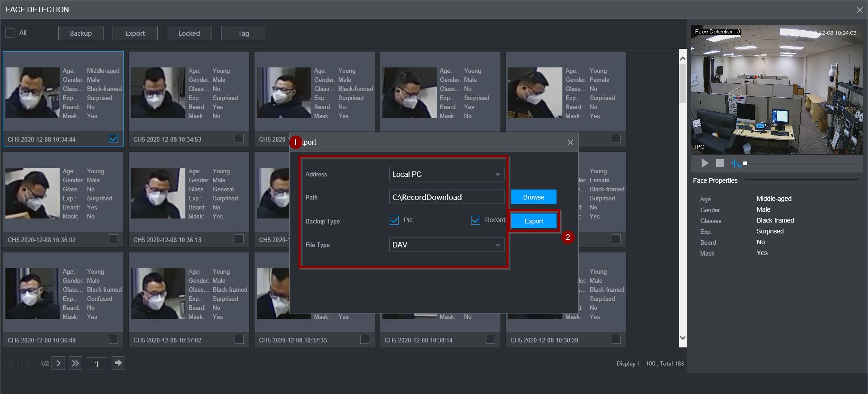Tick the 10:36:49 face record checkbox
This screenshot has height=394, width=868.
tap(113, 339)
